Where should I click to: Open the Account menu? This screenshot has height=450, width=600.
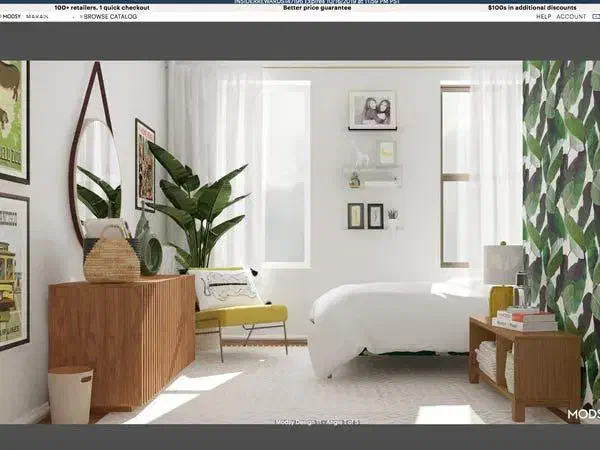coord(571,17)
